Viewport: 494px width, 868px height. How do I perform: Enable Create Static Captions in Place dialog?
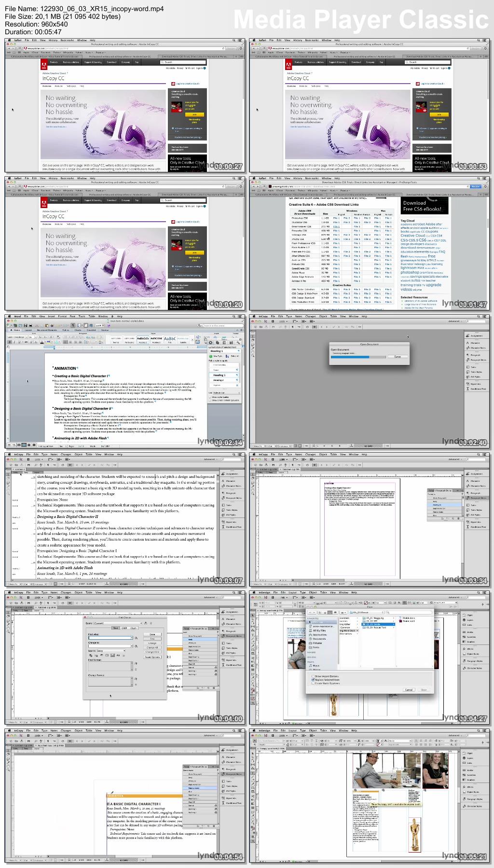point(313,683)
